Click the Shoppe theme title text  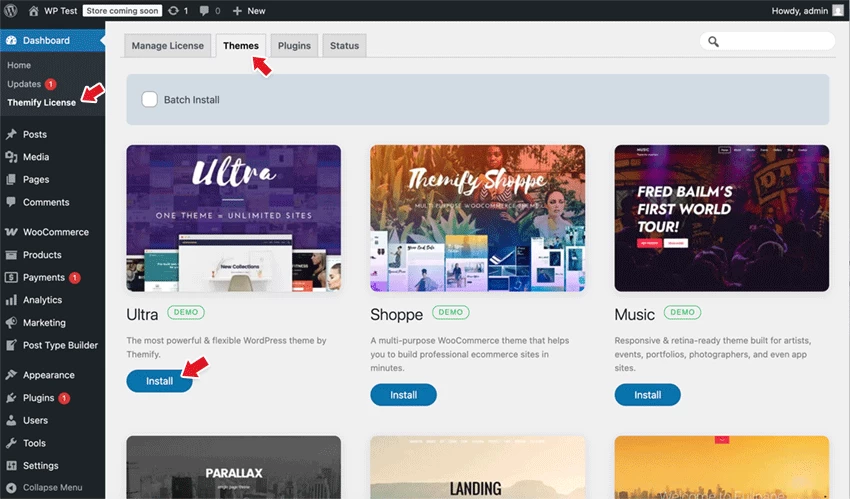tap(396, 314)
